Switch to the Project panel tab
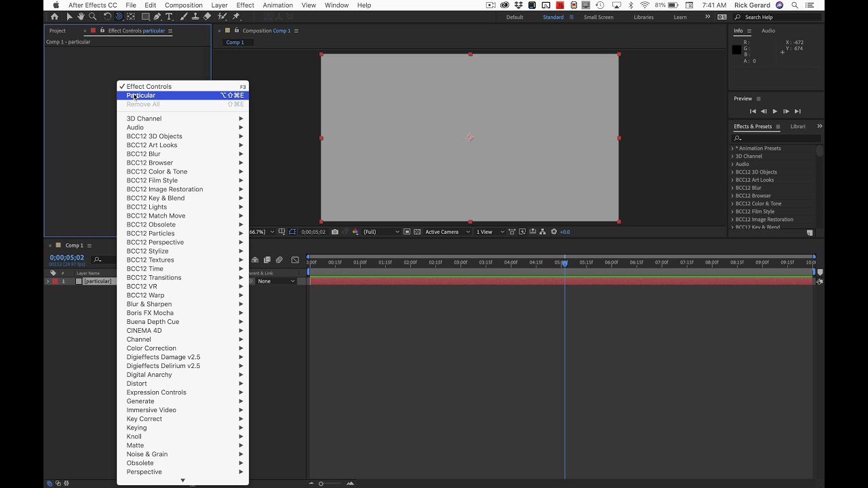The height and width of the screenshot is (488, 868). click(x=58, y=30)
